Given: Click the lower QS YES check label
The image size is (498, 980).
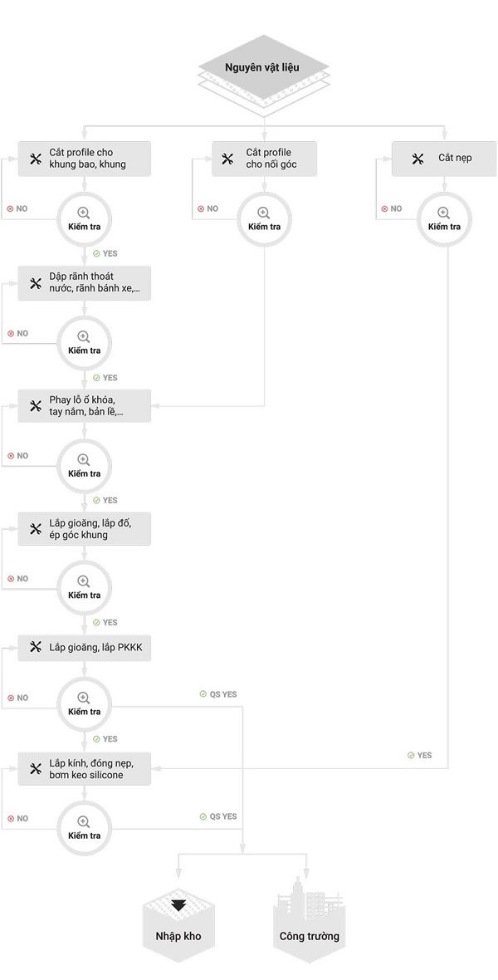Looking at the screenshot, I should coord(218,816).
